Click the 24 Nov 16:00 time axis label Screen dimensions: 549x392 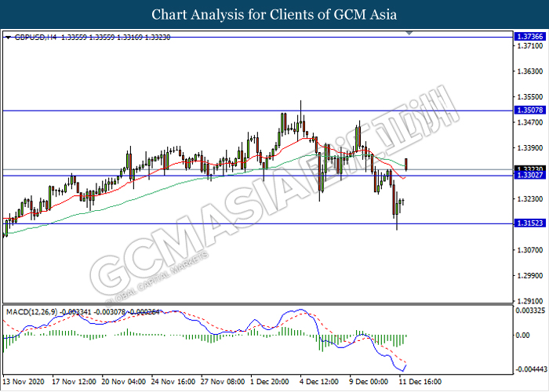tap(173, 382)
